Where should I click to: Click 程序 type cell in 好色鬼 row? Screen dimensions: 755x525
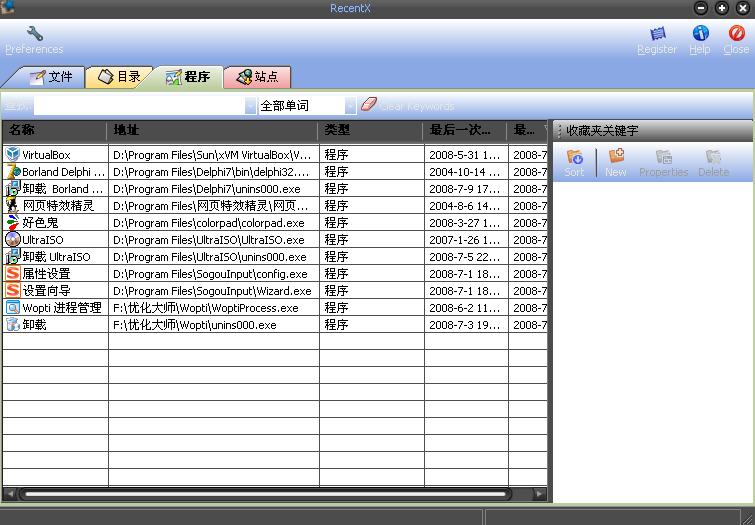point(372,223)
